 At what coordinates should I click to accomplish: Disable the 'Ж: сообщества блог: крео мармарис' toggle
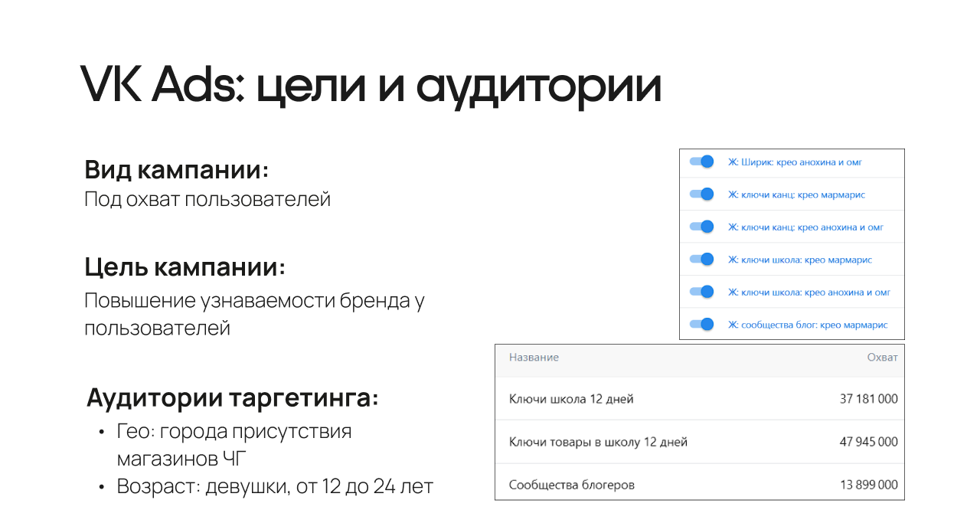click(701, 325)
